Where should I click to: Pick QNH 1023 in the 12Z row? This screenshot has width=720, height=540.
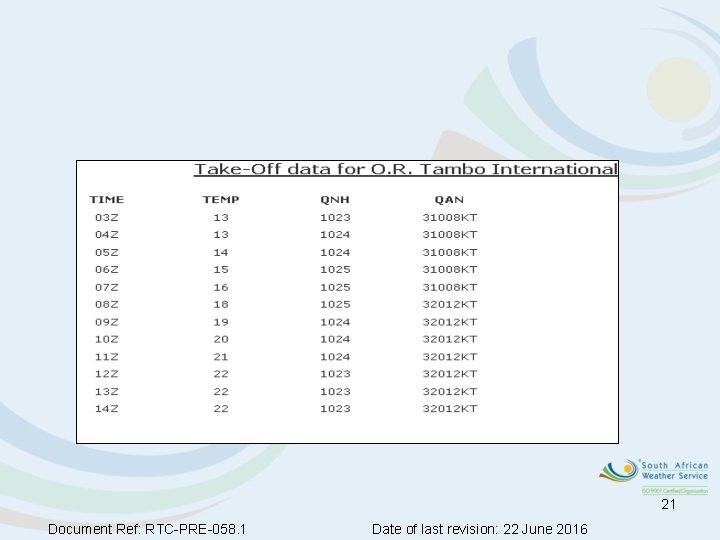coord(335,374)
